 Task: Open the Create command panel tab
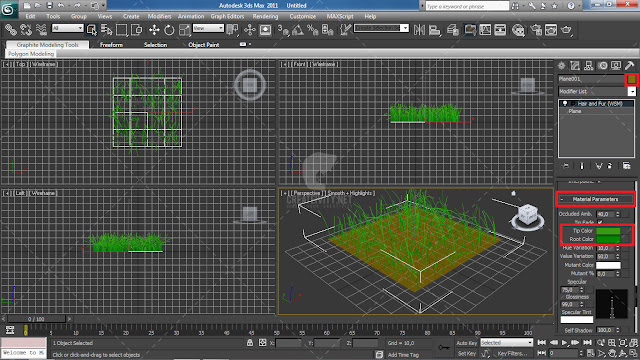coord(562,66)
